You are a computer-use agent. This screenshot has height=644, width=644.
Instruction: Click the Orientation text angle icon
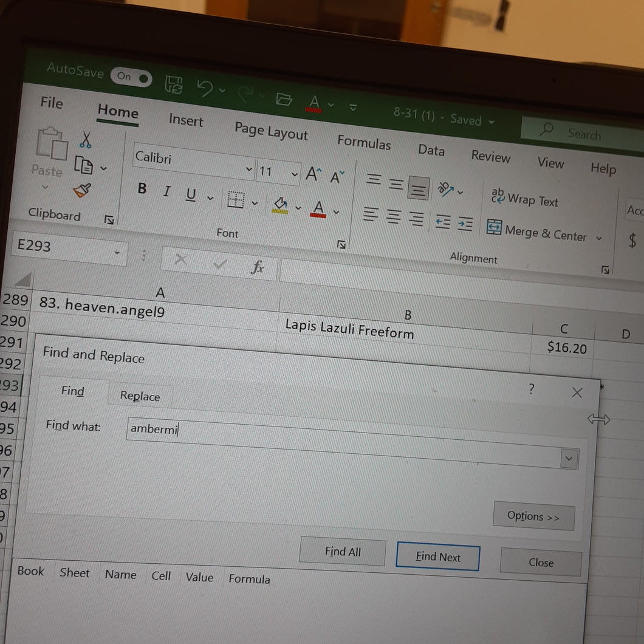(445, 189)
